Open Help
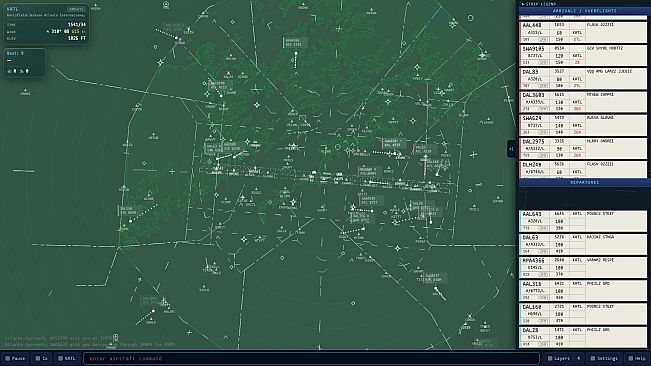 (x=637, y=358)
